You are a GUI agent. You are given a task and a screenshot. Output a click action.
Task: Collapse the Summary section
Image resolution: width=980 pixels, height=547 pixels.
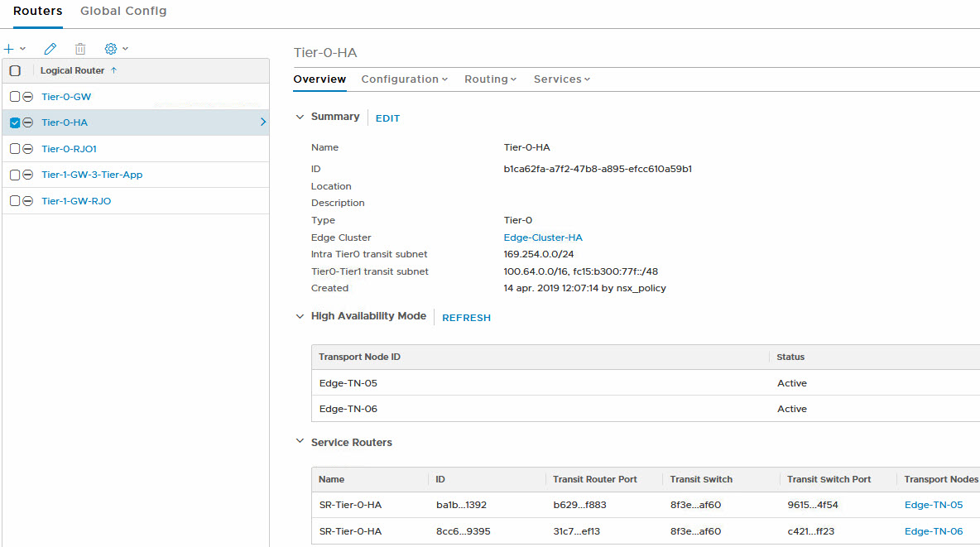[300, 118]
